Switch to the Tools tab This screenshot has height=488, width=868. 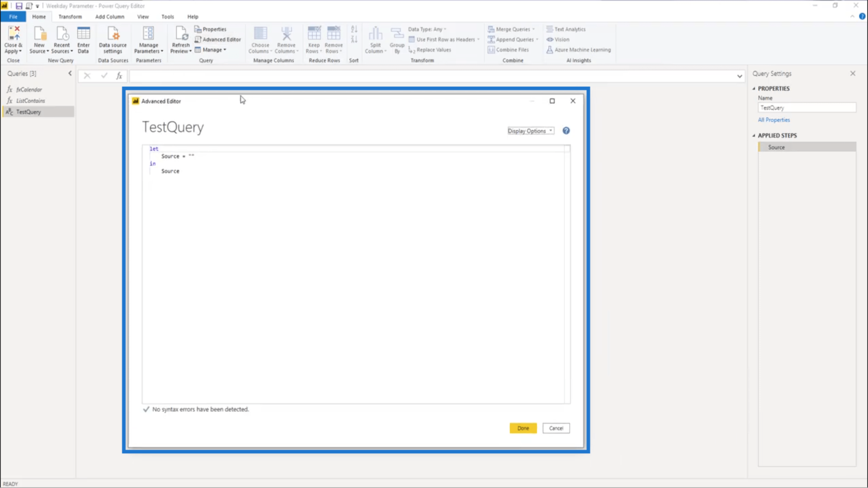167,17
